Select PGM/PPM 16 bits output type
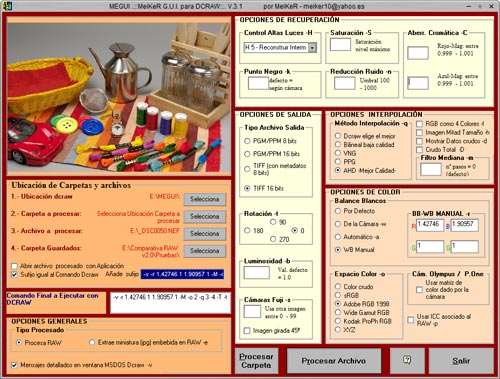Screen dimensions: 500x379 click(x=247, y=154)
